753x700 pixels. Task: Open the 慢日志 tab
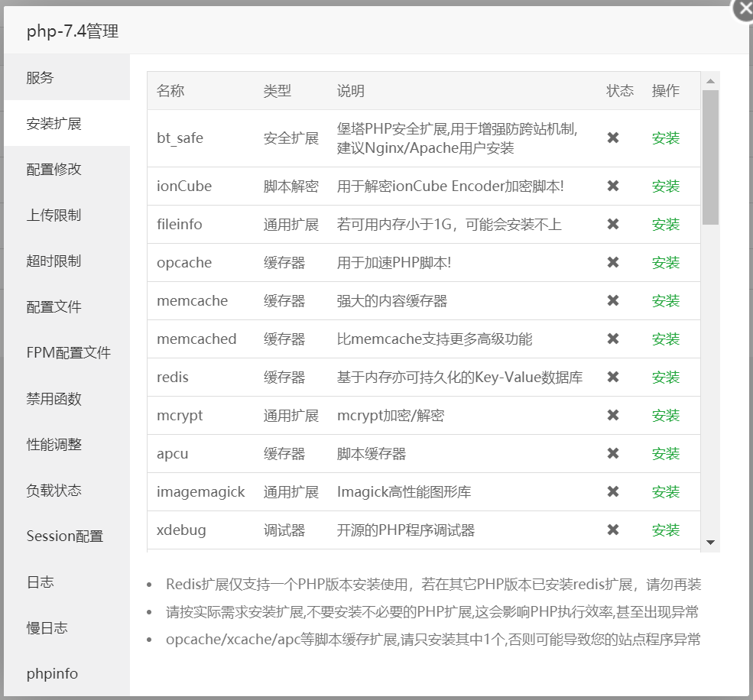(x=67, y=627)
